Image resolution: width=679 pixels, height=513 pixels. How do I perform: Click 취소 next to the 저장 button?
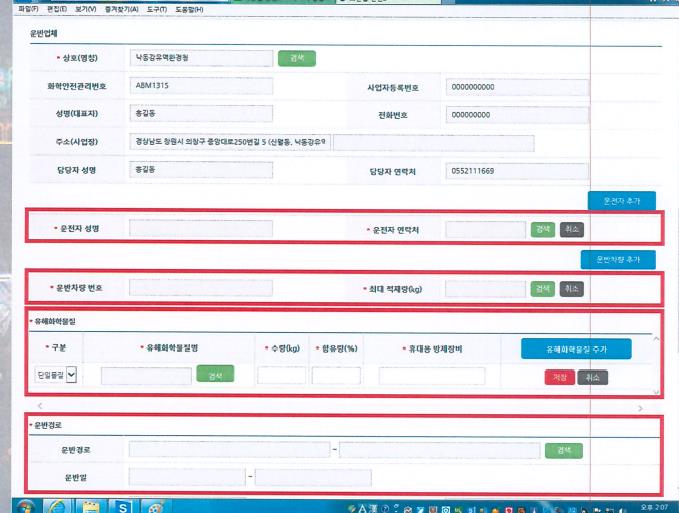[x=592, y=377]
